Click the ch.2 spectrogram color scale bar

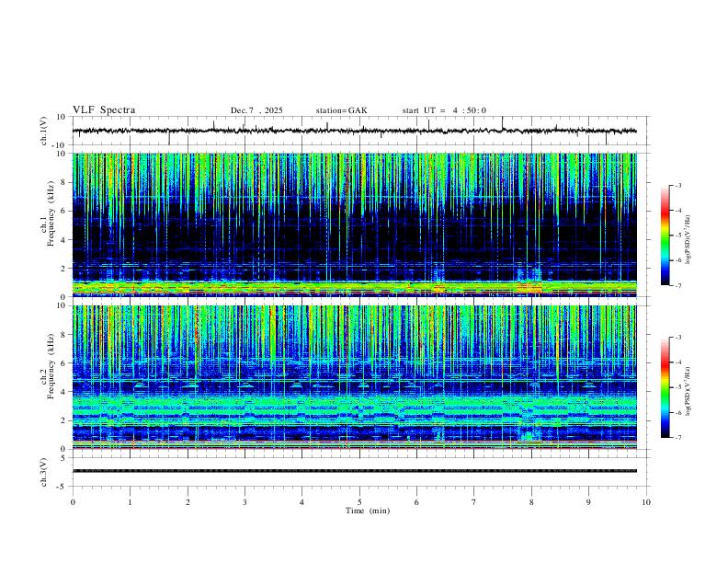(665, 387)
